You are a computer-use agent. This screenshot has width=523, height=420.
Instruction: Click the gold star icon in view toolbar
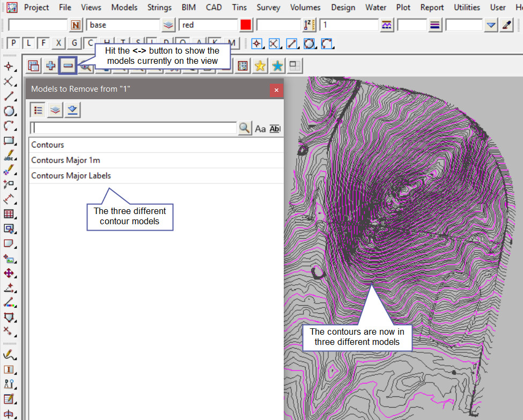pyautogui.click(x=260, y=65)
